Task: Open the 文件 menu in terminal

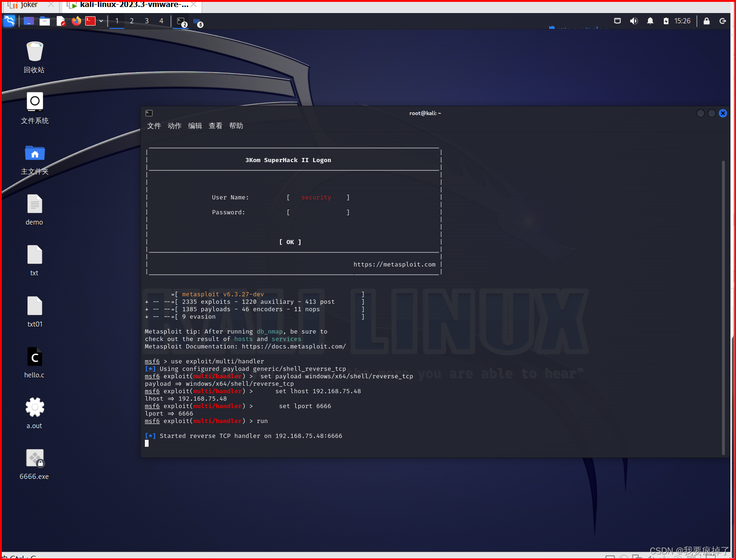Action: coord(154,126)
